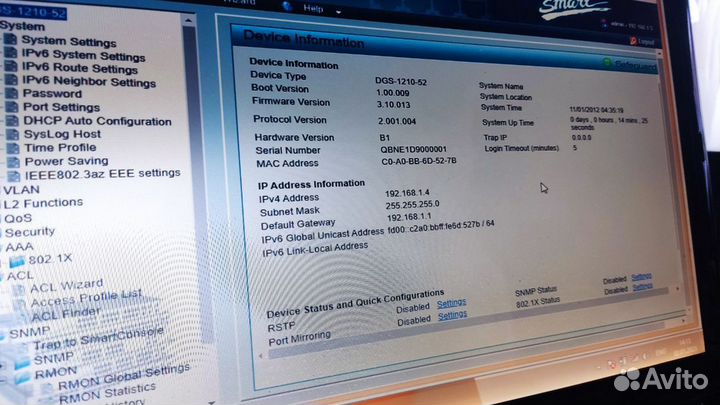Open IPv6 System Settings in the tree
Screen dimensions: 720x405
pyautogui.click(x=84, y=55)
